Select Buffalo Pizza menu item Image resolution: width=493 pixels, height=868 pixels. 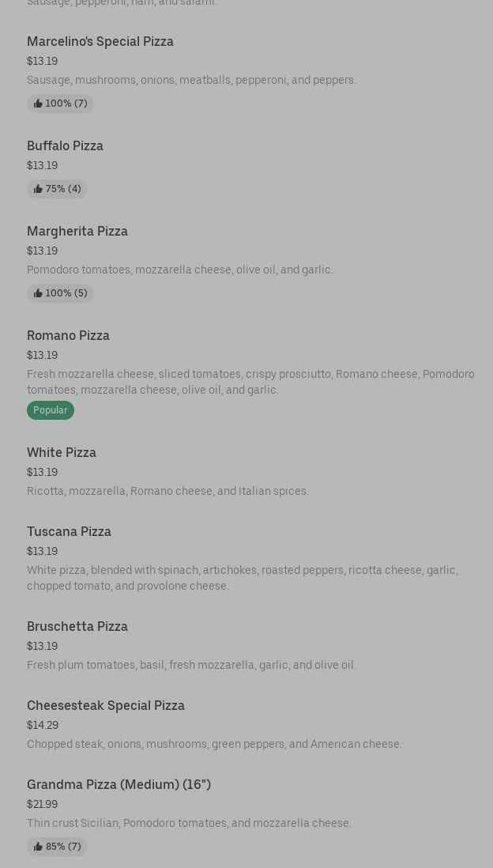click(x=65, y=145)
